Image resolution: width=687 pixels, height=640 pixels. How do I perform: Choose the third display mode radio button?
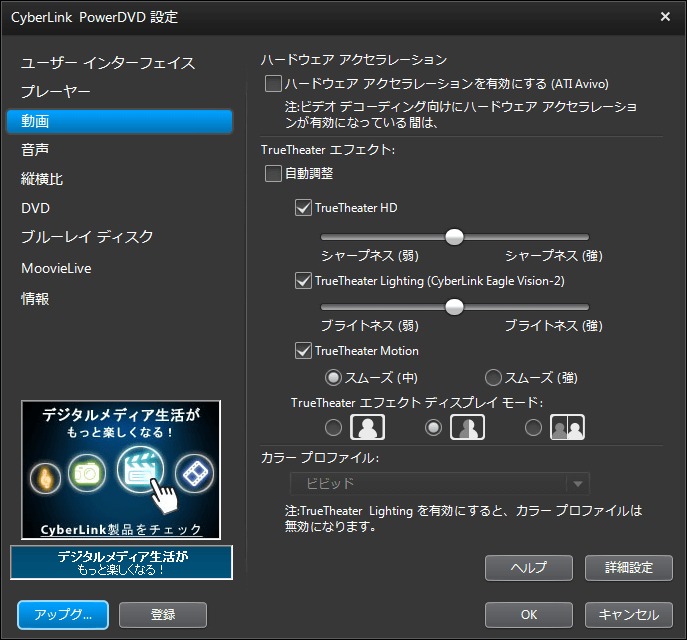[533, 428]
